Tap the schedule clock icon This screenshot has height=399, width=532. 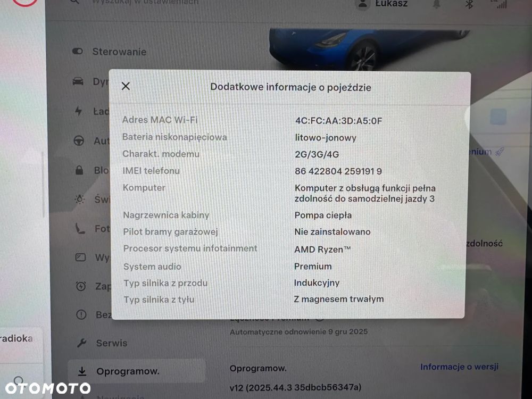click(x=81, y=286)
